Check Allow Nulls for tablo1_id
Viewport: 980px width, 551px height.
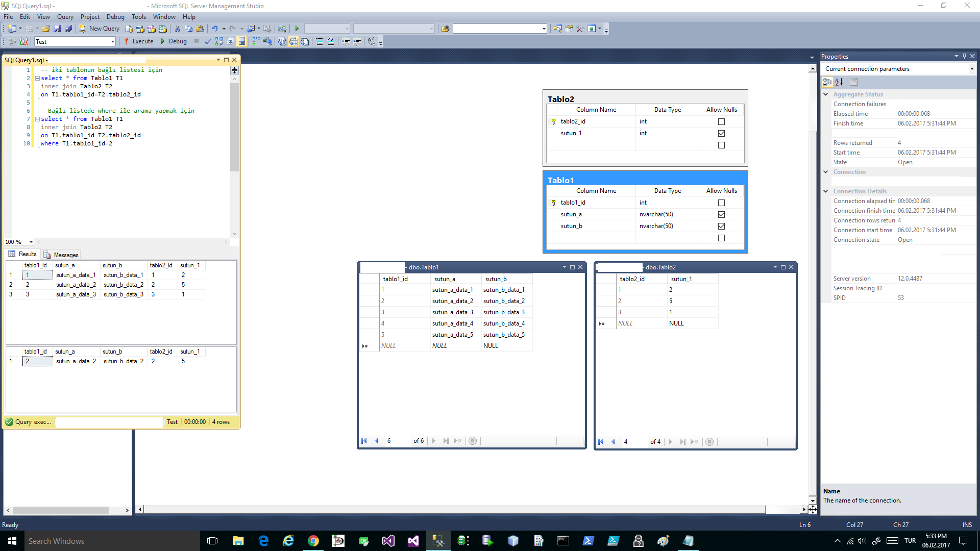pyautogui.click(x=721, y=203)
